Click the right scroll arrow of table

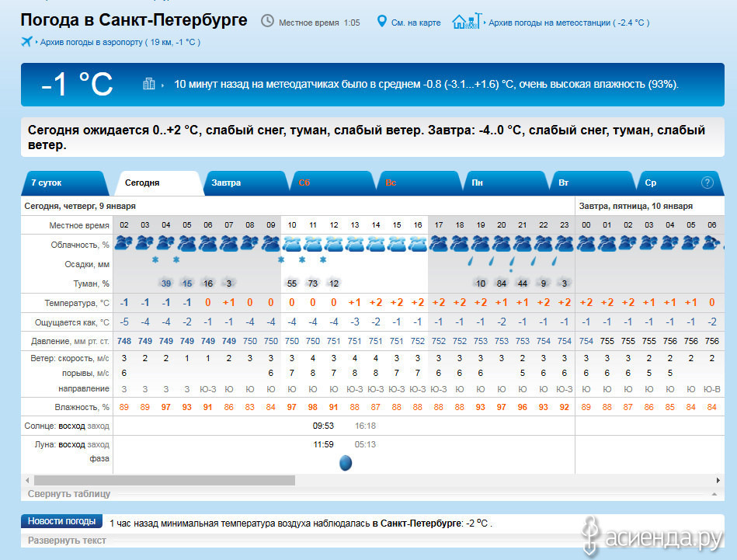click(718, 480)
